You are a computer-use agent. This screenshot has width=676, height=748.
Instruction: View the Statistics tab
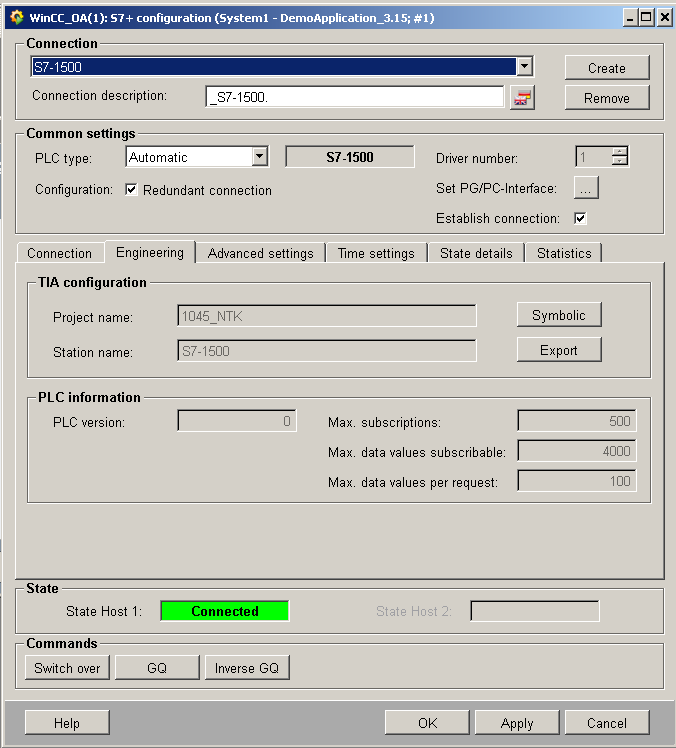(x=564, y=253)
